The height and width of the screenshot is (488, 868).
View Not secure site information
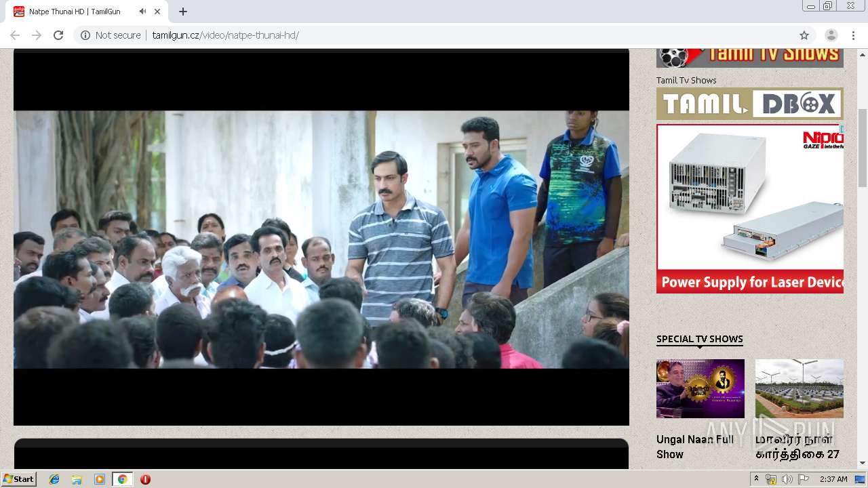111,35
